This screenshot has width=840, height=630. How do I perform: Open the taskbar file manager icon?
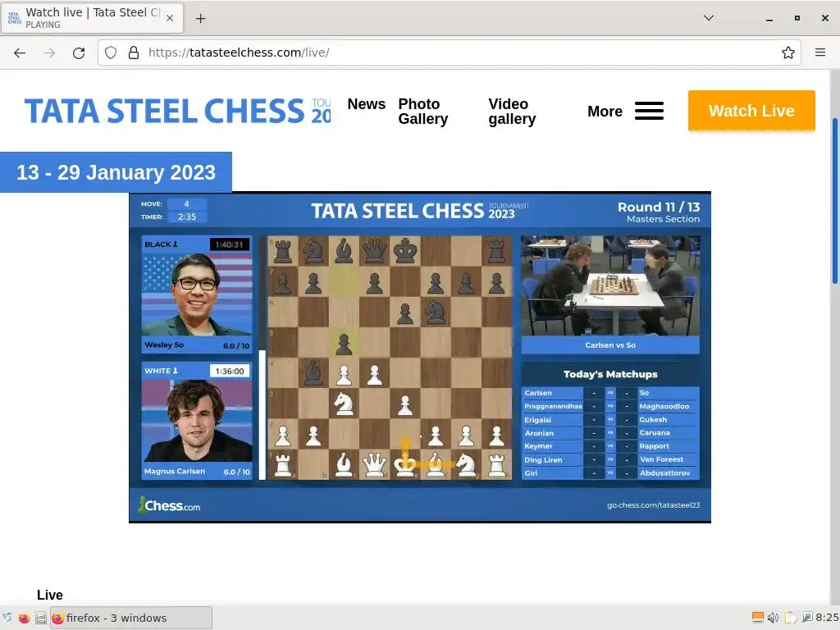tap(41, 619)
